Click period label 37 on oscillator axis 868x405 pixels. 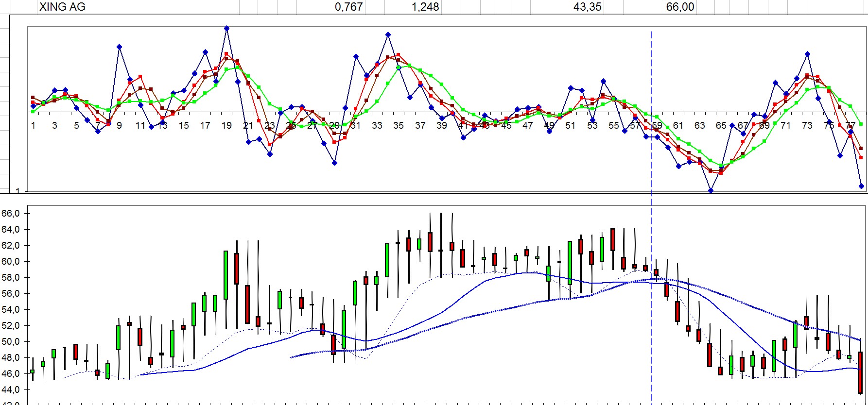(420, 125)
